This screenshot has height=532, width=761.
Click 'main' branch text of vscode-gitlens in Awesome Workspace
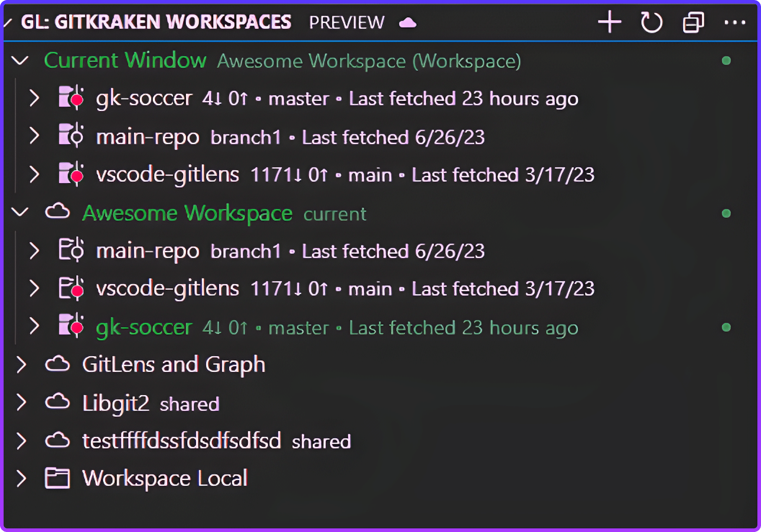(370, 289)
